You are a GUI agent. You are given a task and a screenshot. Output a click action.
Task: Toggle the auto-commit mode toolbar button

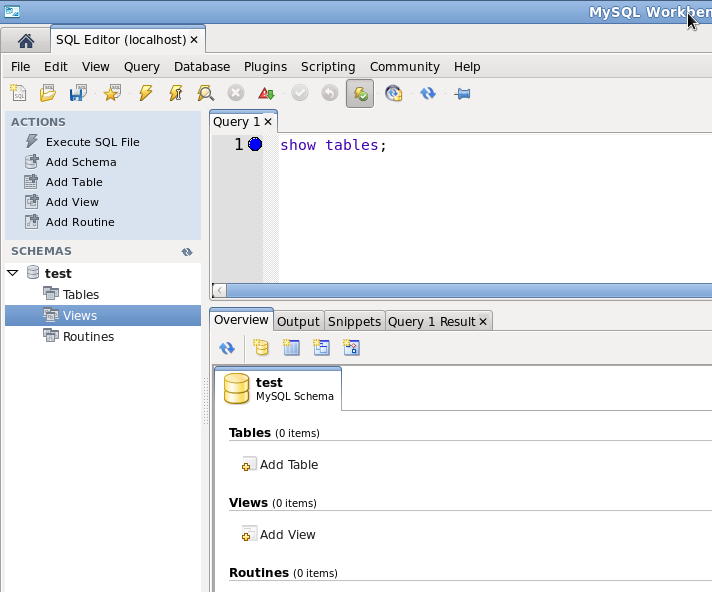pyautogui.click(x=360, y=93)
